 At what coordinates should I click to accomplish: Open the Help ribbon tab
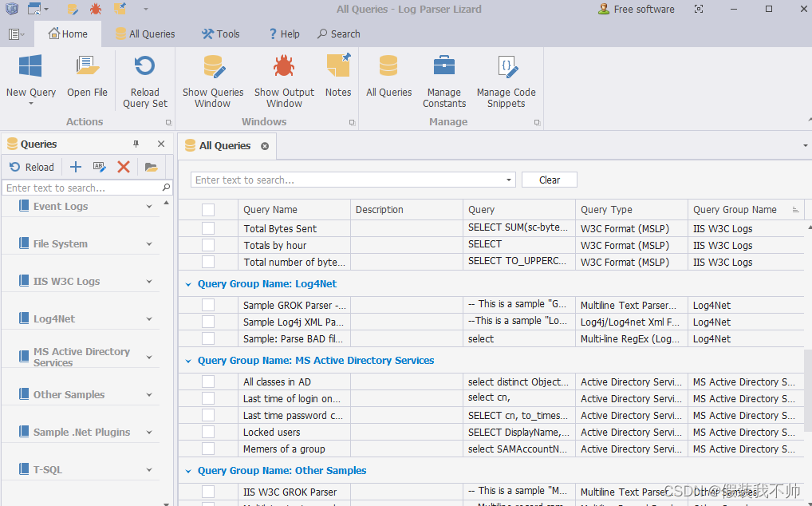[284, 34]
